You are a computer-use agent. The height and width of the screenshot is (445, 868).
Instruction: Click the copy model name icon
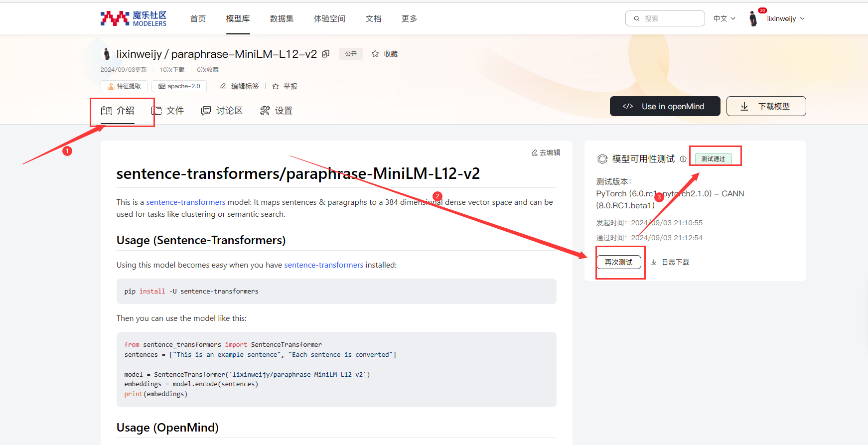pos(326,54)
